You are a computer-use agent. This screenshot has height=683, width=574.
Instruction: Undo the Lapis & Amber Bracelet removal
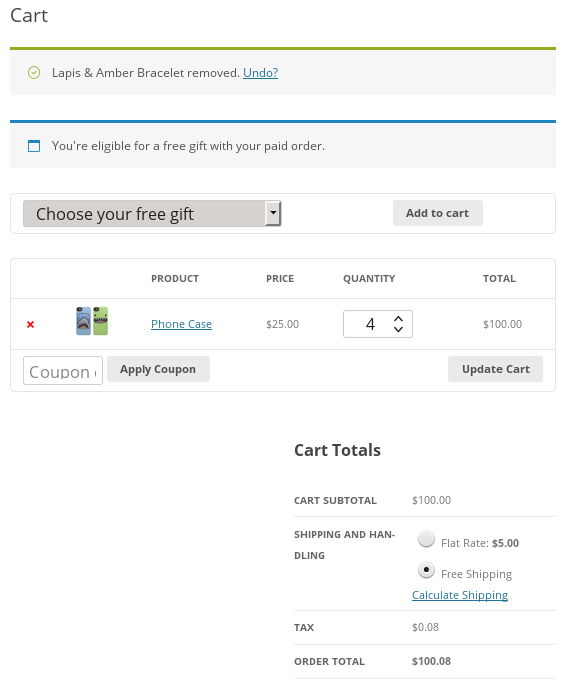(260, 73)
